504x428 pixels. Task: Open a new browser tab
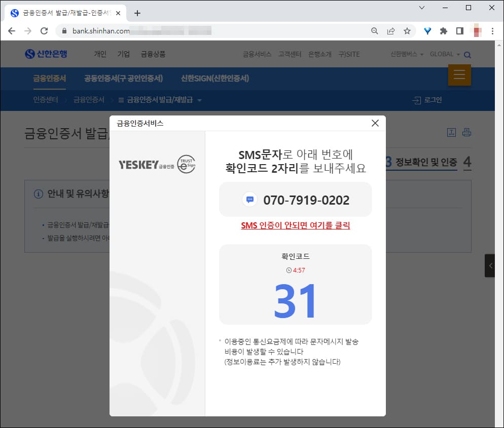click(x=137, y=13)
